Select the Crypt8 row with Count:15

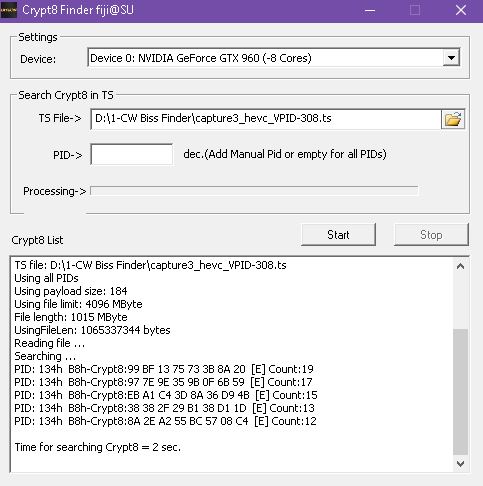point(166,395)
